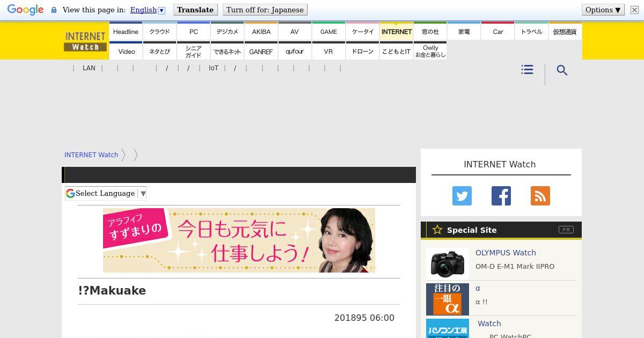Select the INTERNET tab

pyautogui.click(x=396, y=31)
